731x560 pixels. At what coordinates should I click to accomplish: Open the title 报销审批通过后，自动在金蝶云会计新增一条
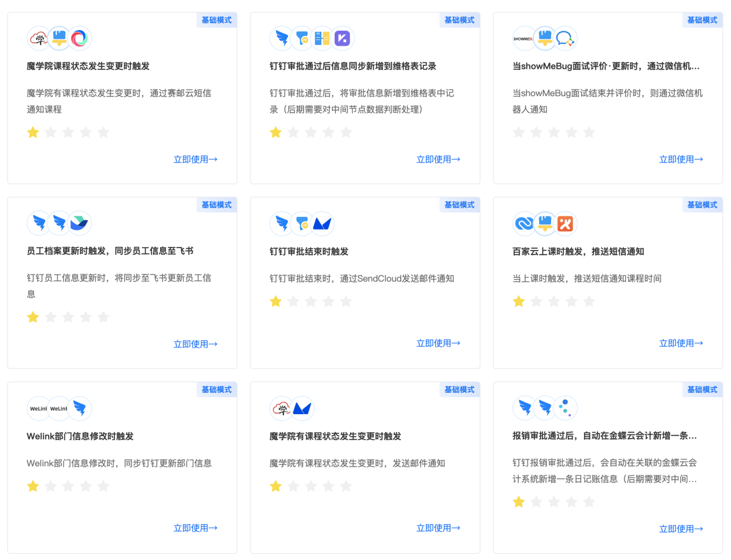605,436
